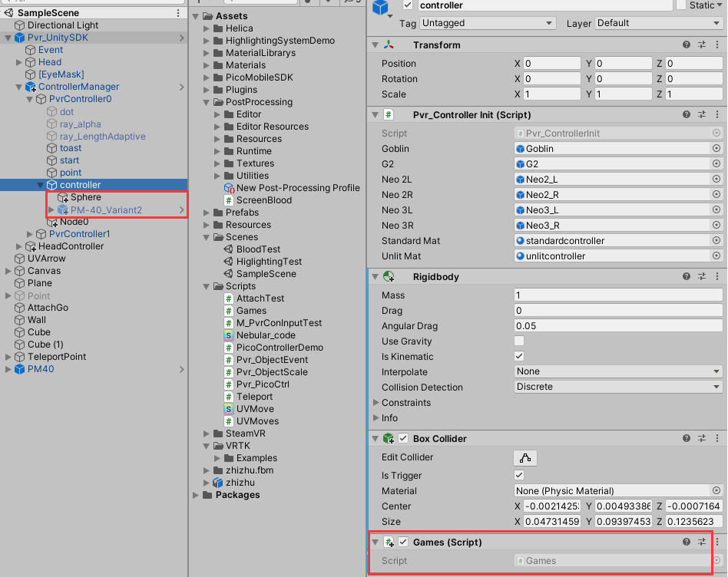Select the PicoControllerDemo script
This screenshot has height=577, width=728.
pyautogui.click(x=280, y=348)
